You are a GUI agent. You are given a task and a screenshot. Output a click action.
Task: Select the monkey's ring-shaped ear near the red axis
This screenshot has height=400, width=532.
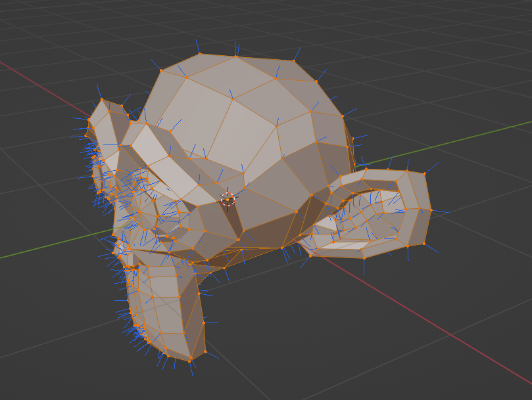[366, 213]
